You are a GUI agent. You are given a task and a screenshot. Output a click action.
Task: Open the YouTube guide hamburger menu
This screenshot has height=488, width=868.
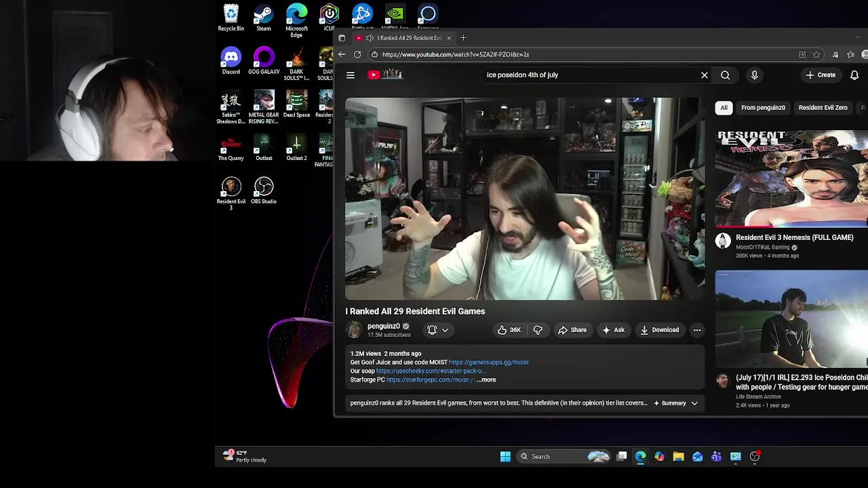tap(351, 75)
